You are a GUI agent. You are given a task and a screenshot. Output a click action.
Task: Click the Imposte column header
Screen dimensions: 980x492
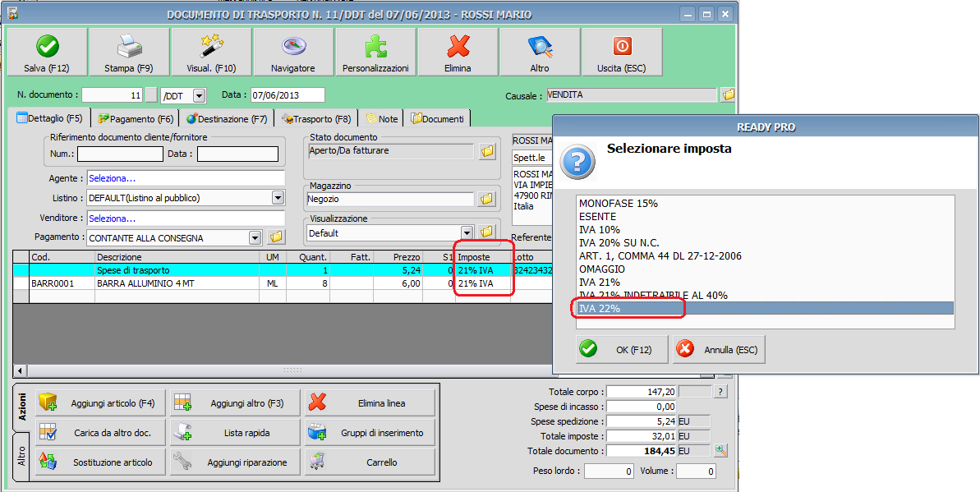[x=482, y=257]
